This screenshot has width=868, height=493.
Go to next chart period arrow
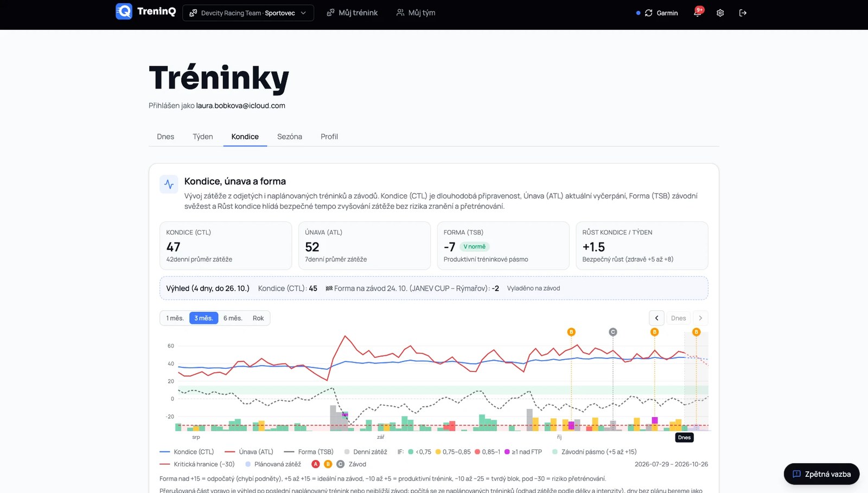pyautogui.click(x=700, y=318)
